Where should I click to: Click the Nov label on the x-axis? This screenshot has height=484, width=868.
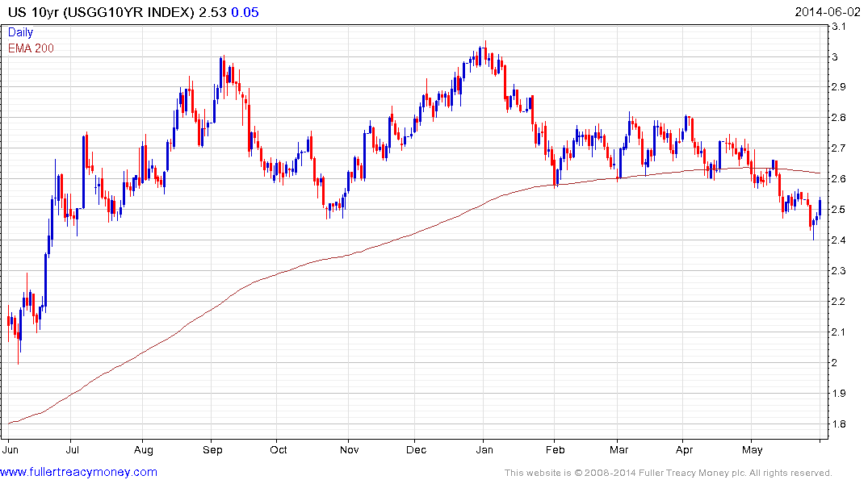click(350, 449)
